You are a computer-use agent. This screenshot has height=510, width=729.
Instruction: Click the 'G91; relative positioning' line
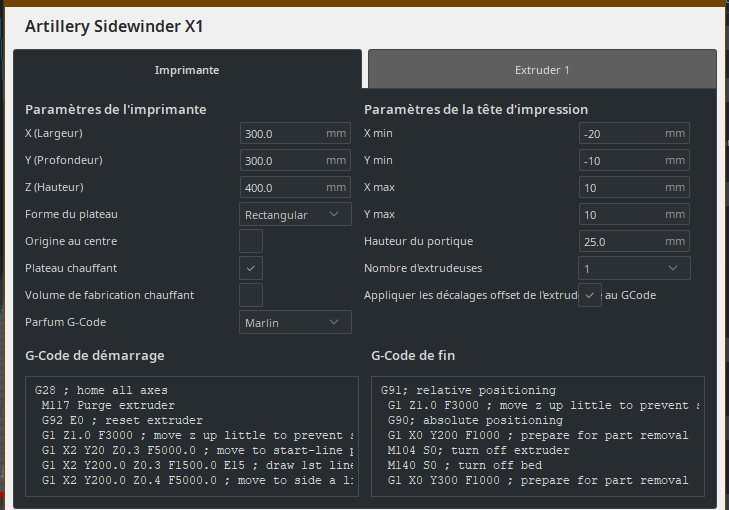coord(468,391)
